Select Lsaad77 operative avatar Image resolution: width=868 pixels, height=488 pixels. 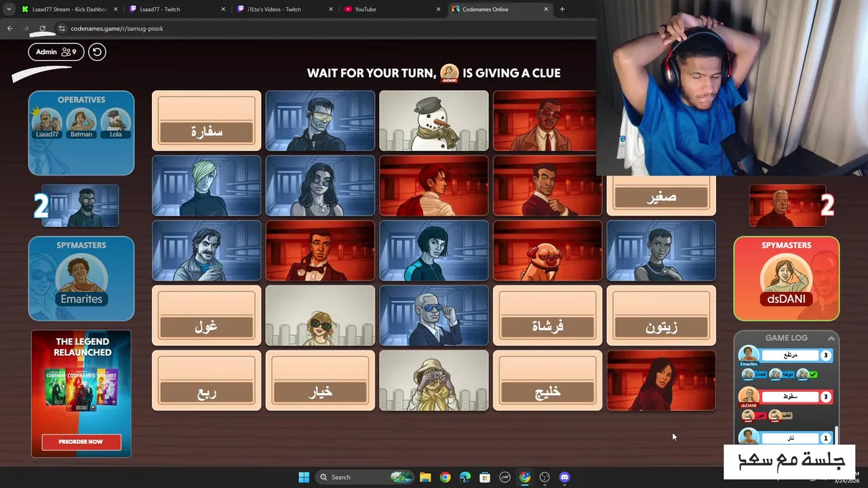(x=47, y=123)
